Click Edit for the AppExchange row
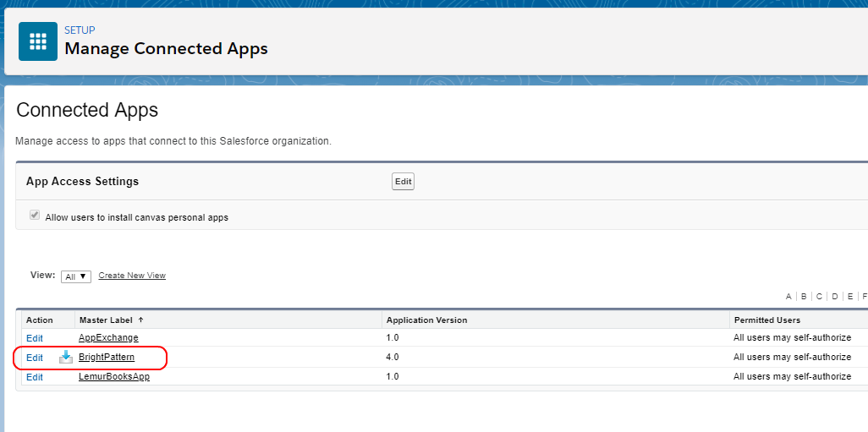Screen dimensions: 868x432 (x=35, y=338)
